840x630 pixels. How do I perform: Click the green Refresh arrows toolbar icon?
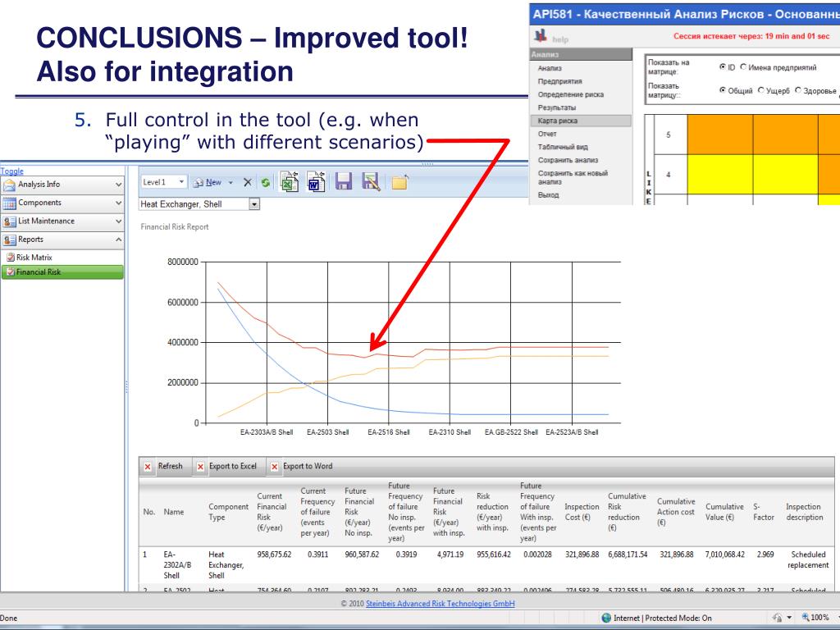point(265,183)
